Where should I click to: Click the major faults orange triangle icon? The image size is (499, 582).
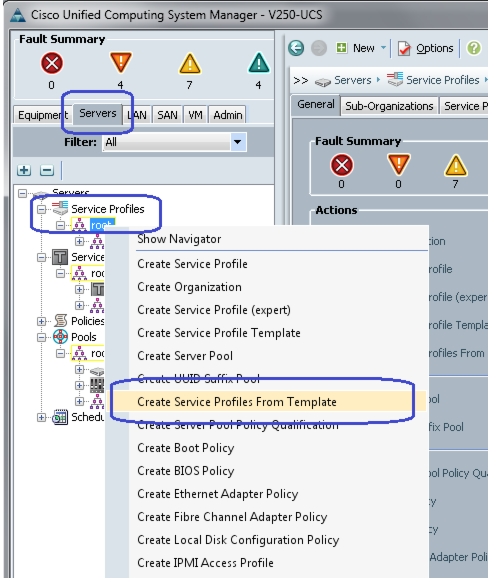tap(121, 62)
